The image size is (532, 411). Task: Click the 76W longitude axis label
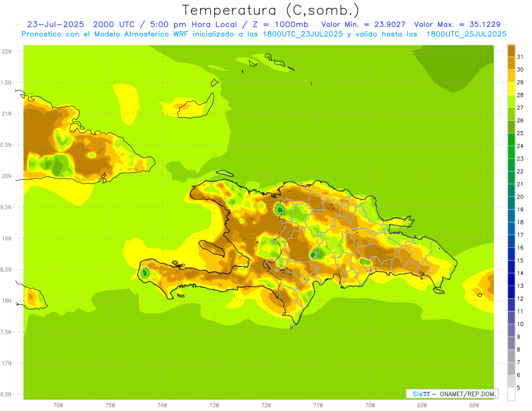[58, 405]
